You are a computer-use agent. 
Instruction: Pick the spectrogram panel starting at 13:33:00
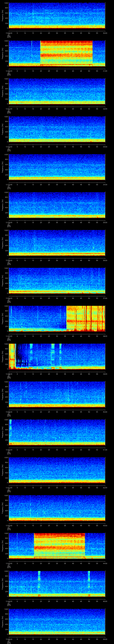57,167
